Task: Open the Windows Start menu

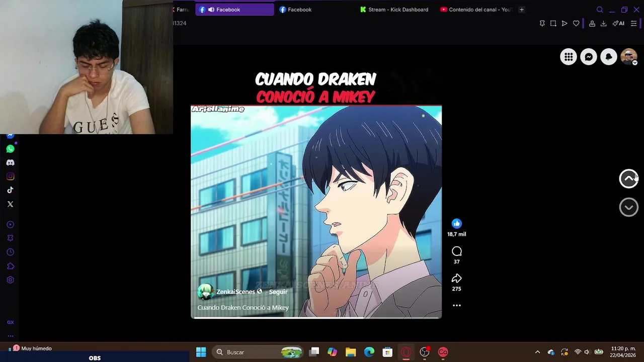Action: (201, 352)
